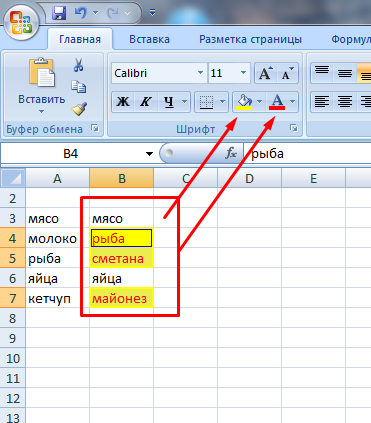
Task: Apply cell borders with borders icon
Action: click(x=206, y=102)
